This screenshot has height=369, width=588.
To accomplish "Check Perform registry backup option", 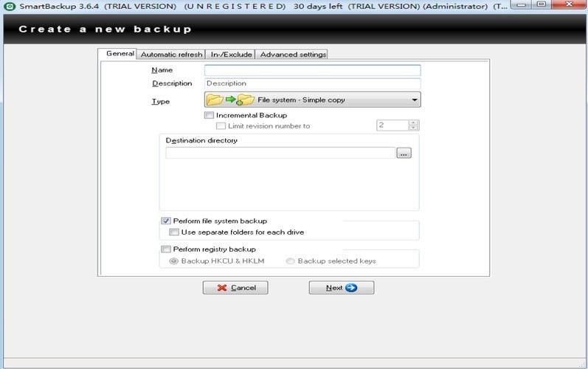I will [166, 249].
